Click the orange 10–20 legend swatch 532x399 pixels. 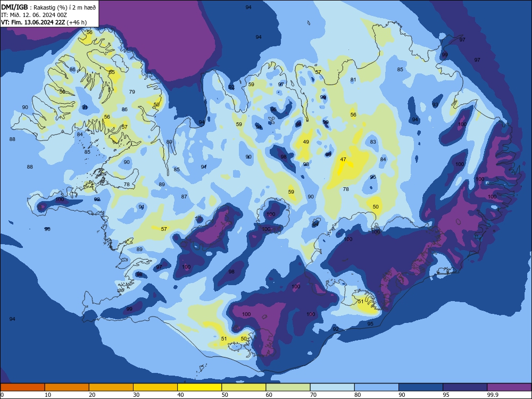point(67,387)
